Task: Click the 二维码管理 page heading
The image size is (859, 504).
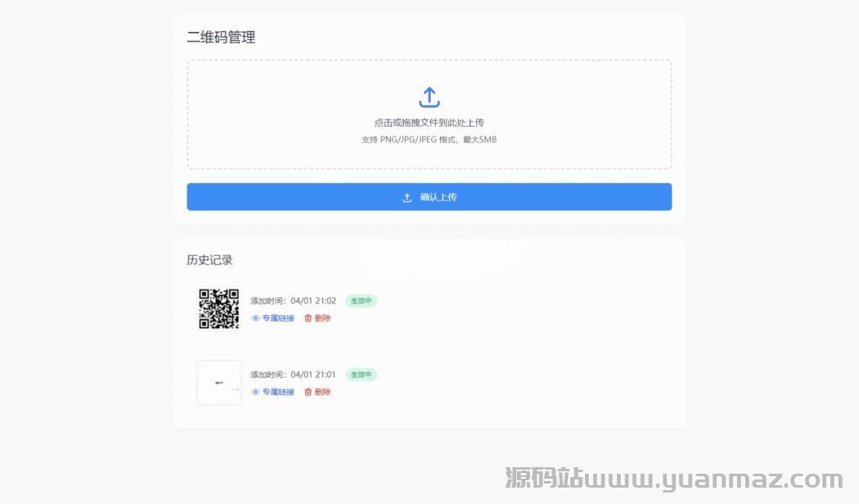Action: [x=222, y=38]
